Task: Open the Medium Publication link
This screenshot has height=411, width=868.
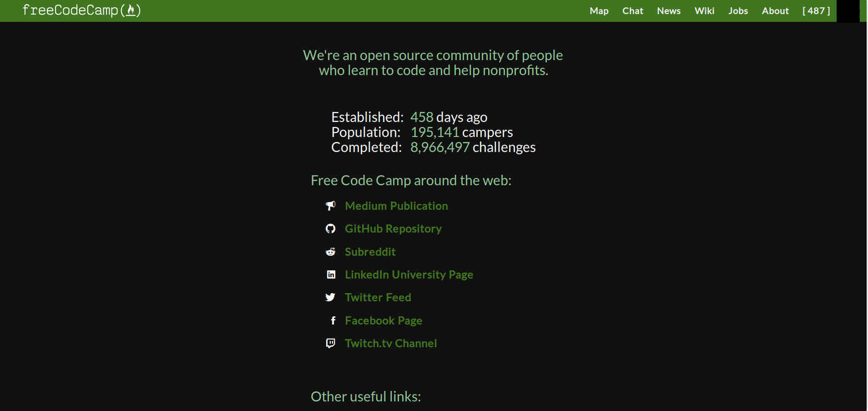Action: 396,205
